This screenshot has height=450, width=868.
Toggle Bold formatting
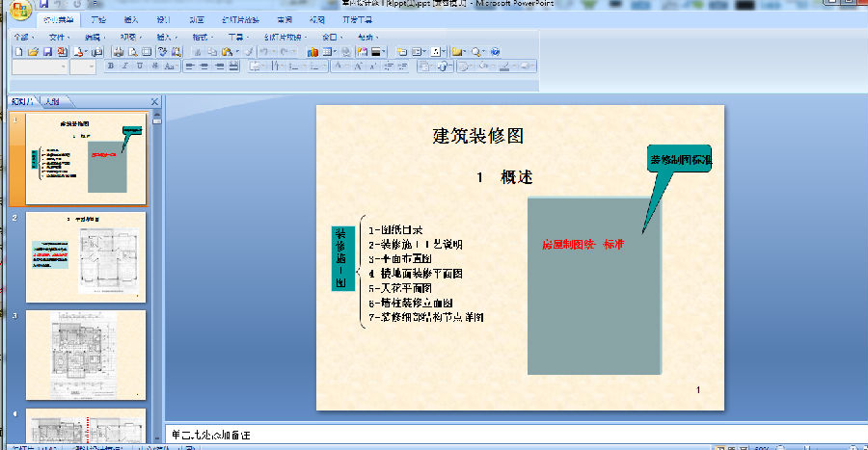pos(111,66)
